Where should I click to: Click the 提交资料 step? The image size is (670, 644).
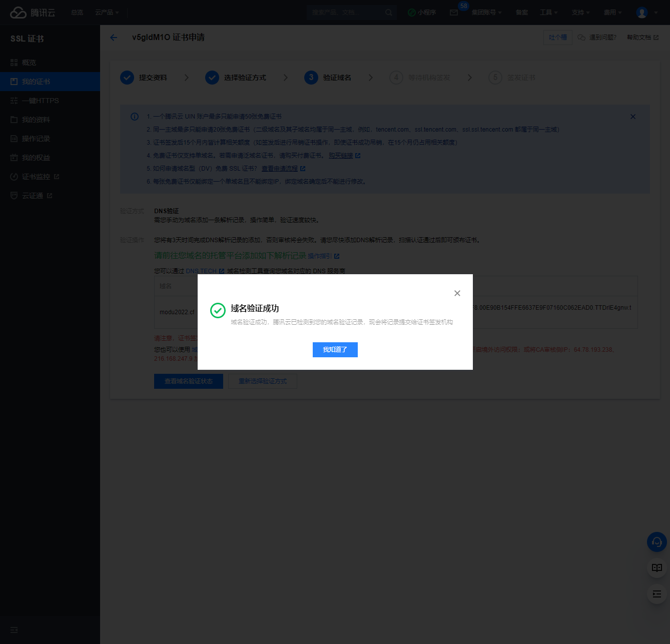144,78
